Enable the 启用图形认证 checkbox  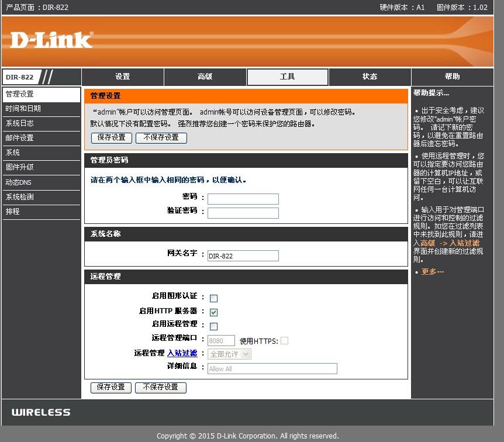213,298
